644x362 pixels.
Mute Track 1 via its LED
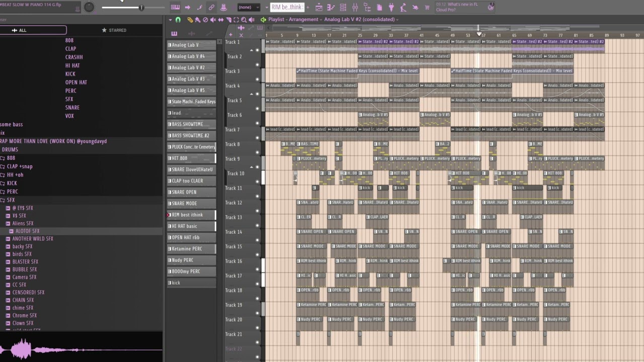258,50
